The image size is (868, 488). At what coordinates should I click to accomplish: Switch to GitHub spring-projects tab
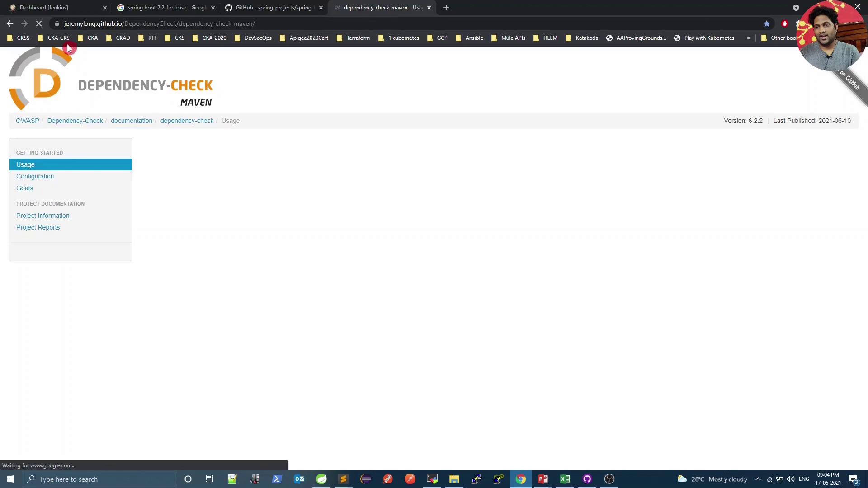coord(273,8)
